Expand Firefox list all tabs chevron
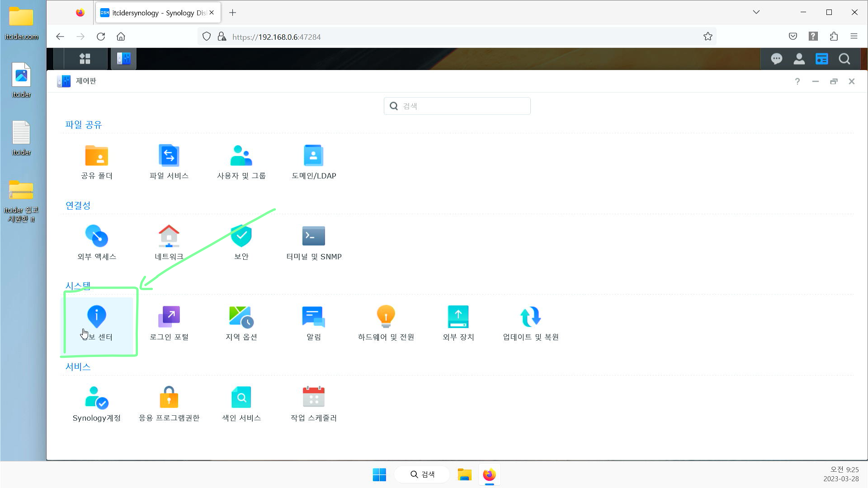The width and height of the screenshot is (868, 488). 756,12
